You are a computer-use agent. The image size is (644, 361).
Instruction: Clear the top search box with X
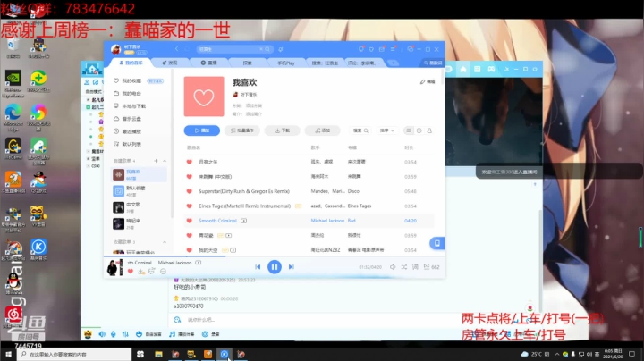tap(261, 49)
